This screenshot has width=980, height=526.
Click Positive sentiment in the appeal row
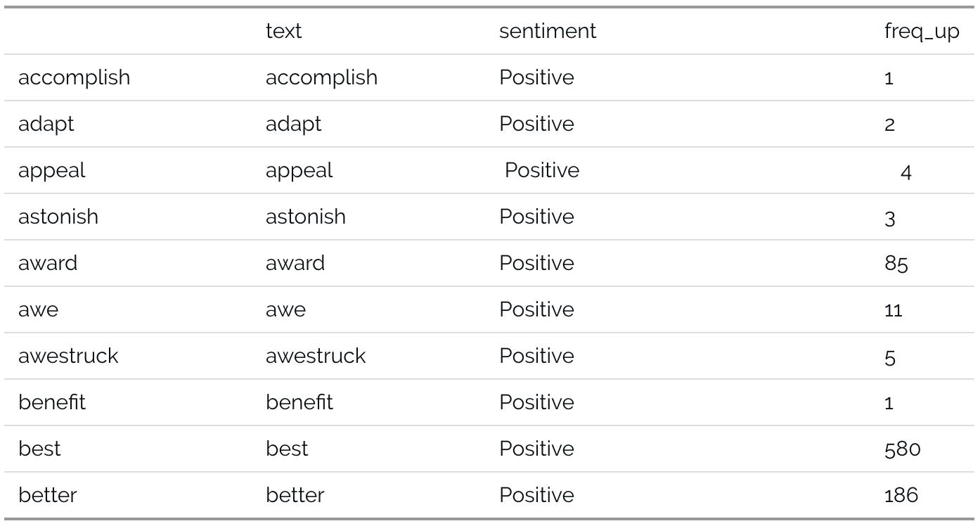542,170
